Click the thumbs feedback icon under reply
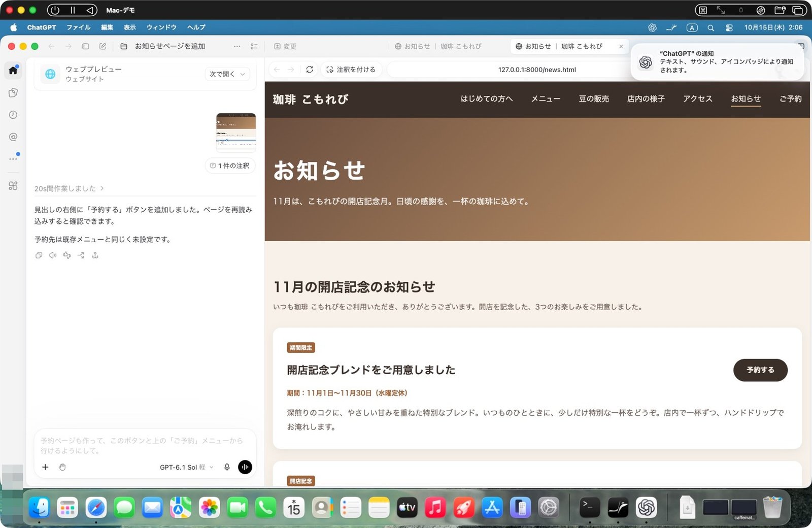The image size is (812, 528). (67, 255)
